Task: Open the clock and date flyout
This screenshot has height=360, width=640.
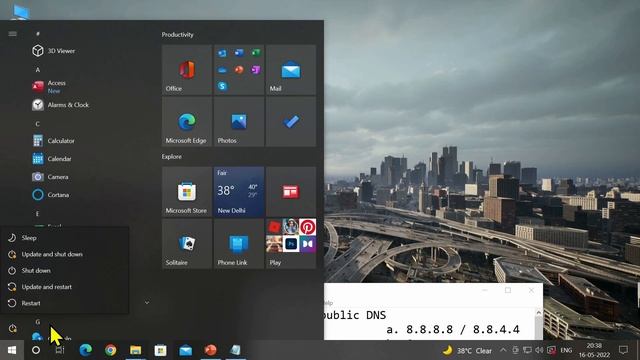Action: [x=594, y=350]
